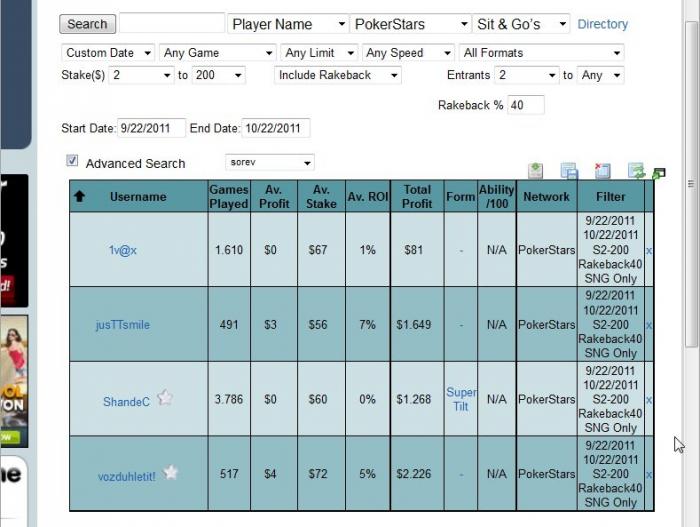Click the Search button
The width and height of the screenshot is (700, 527).
pyautogui.click(x=88, y=24)
